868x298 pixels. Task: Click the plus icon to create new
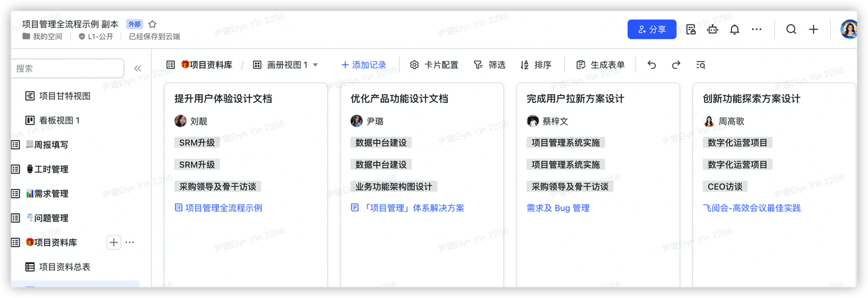point(814,29)
